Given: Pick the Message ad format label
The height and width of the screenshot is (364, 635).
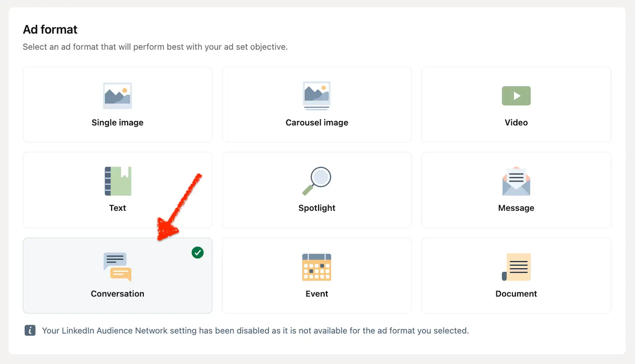Looking at the screenshot, I should pyautogui.click(x=516, y=208).
